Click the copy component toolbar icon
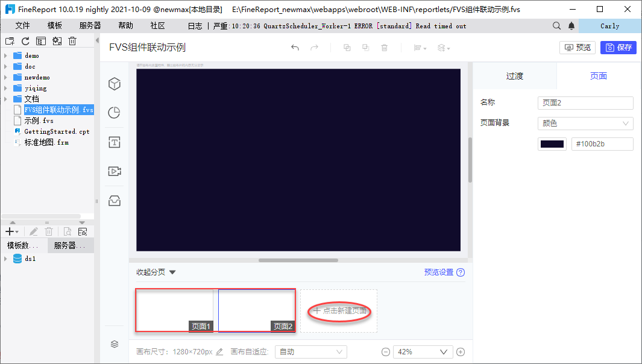Screen dimensions: 642x364 (x=347, y=48)
